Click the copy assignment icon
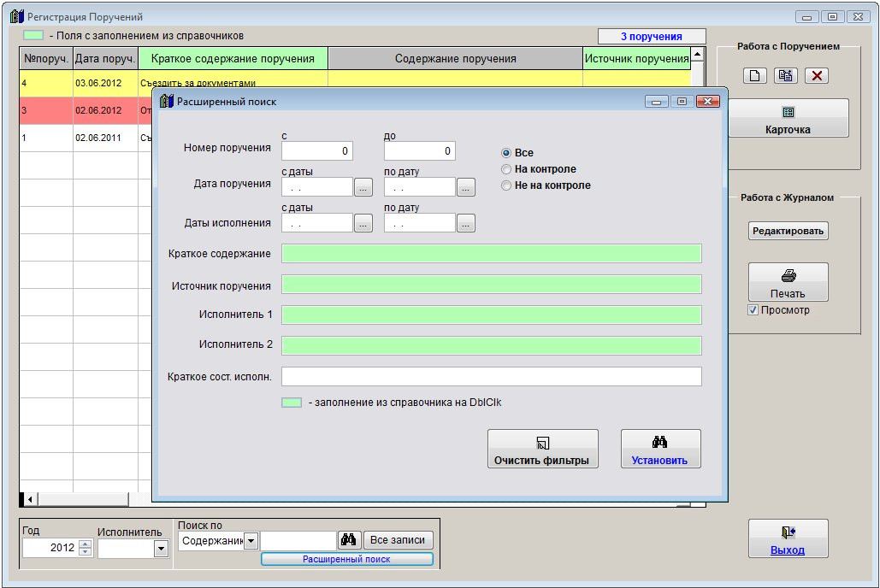 point(786,75)
